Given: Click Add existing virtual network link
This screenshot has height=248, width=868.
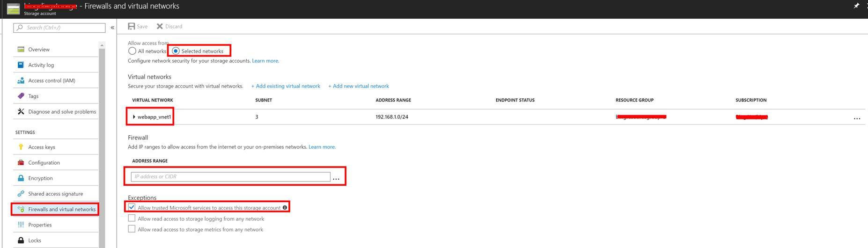Looking at the screenshot, I should click(x=286, y=86).
